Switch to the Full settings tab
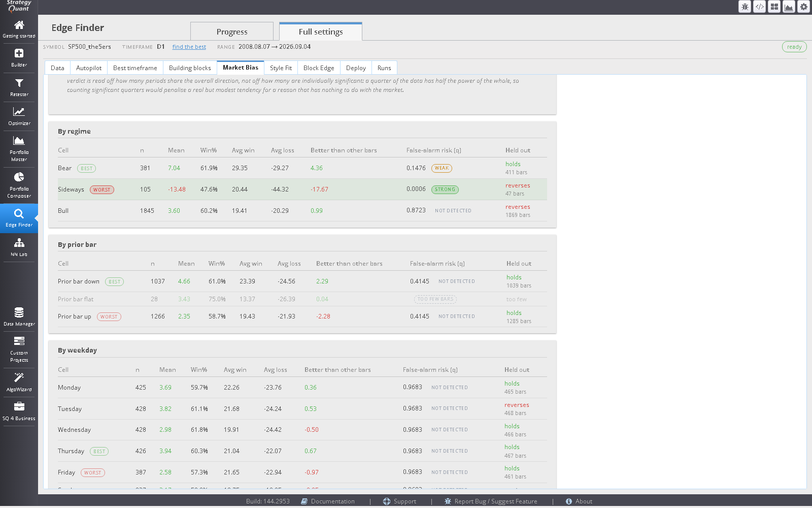This screenshot has width=812, height=508. 321,31
